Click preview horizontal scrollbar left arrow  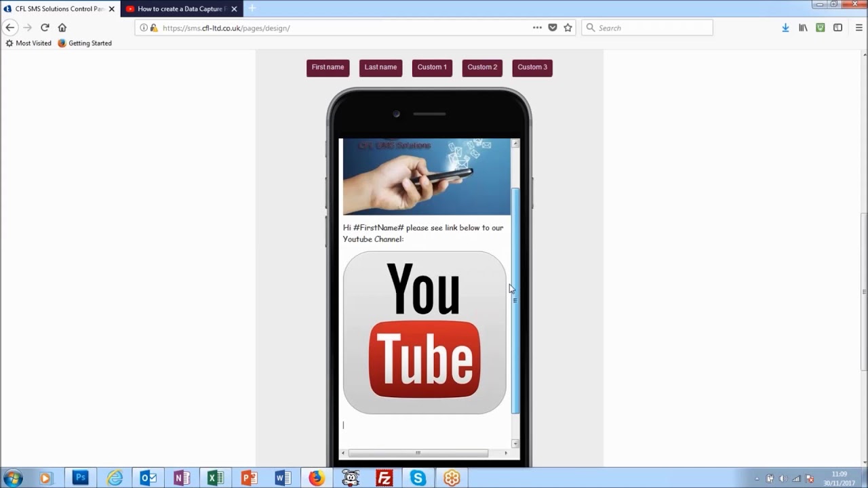(x=343, y=453)
